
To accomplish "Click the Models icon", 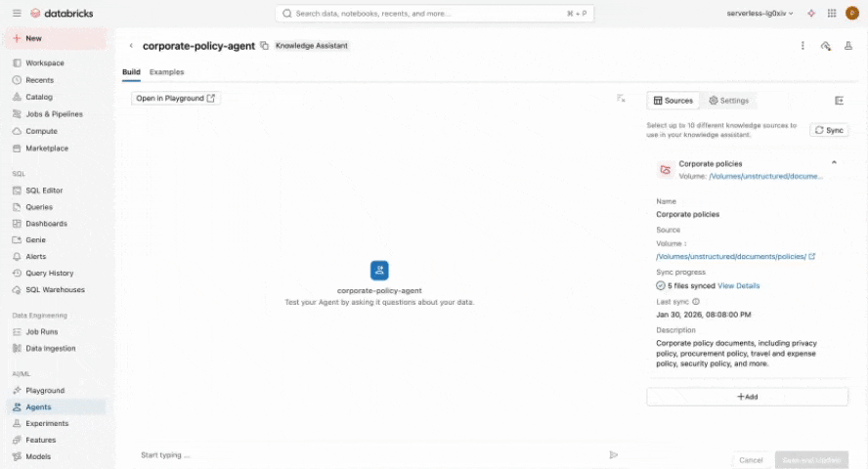I will [17, 457].
